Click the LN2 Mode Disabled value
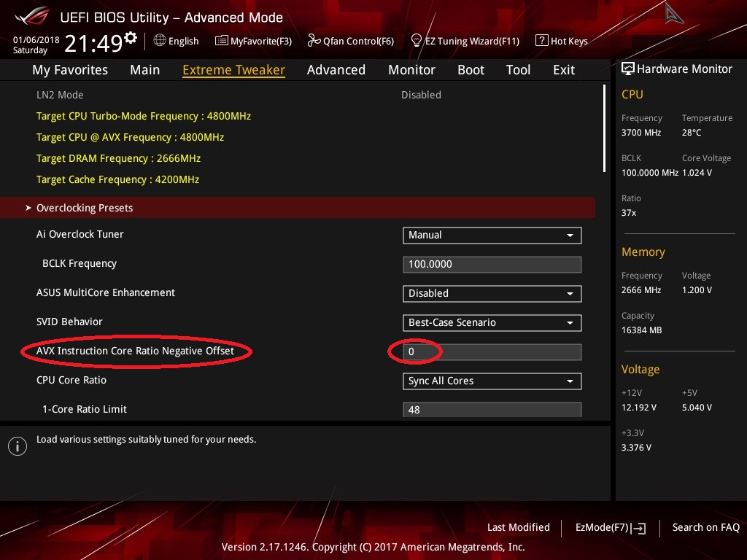This screenshot has height=560, width=747. [x=421, y=95]
